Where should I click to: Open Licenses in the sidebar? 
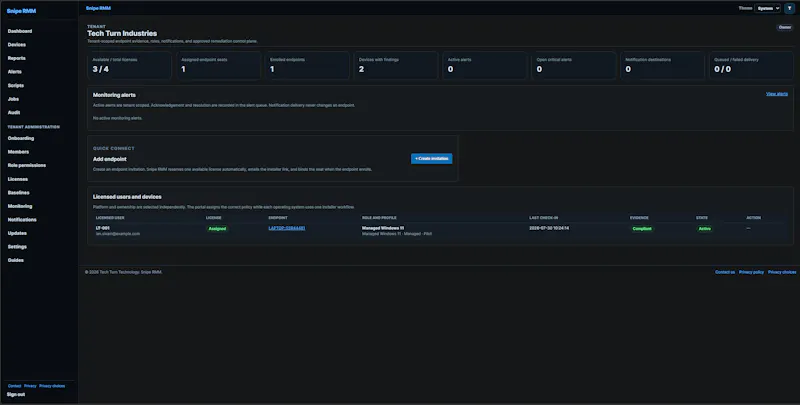(x=18, y=179)
